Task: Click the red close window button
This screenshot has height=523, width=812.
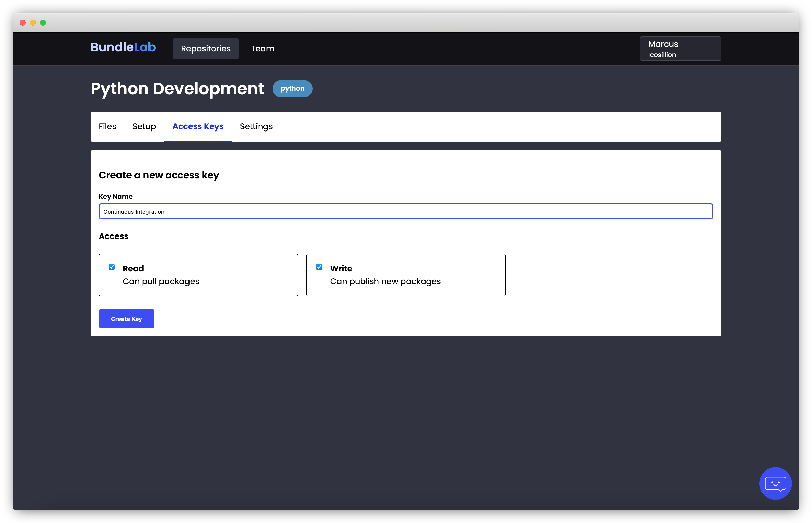Action: (x=23, y=23)
